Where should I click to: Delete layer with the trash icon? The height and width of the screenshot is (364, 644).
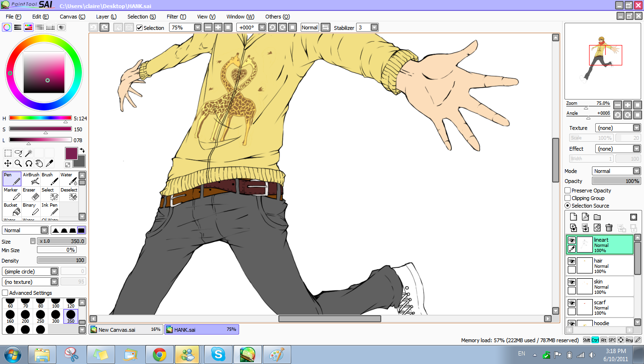pos(609,228)
